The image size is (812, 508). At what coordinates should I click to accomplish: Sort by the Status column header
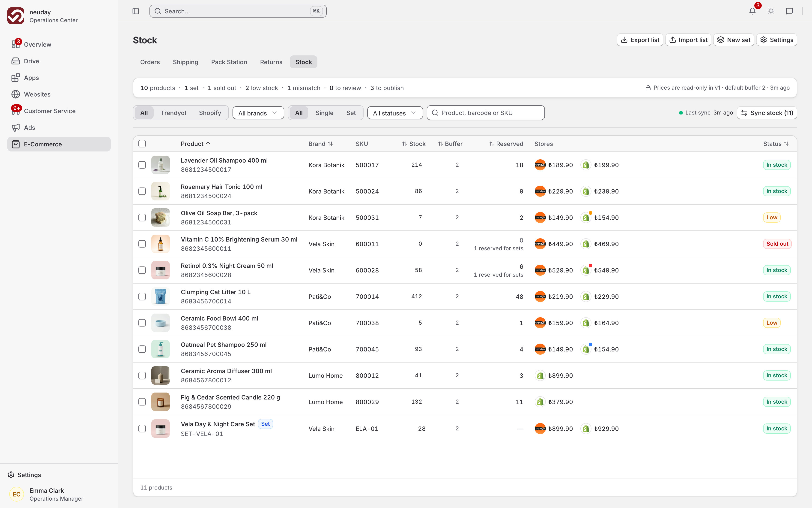(x=776, y=144)
